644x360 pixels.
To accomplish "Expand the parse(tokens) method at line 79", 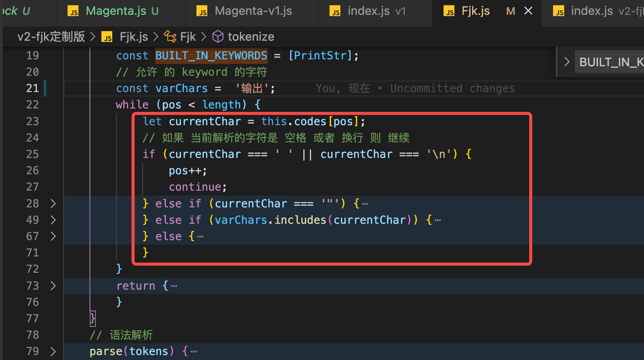I will [53, 351].
